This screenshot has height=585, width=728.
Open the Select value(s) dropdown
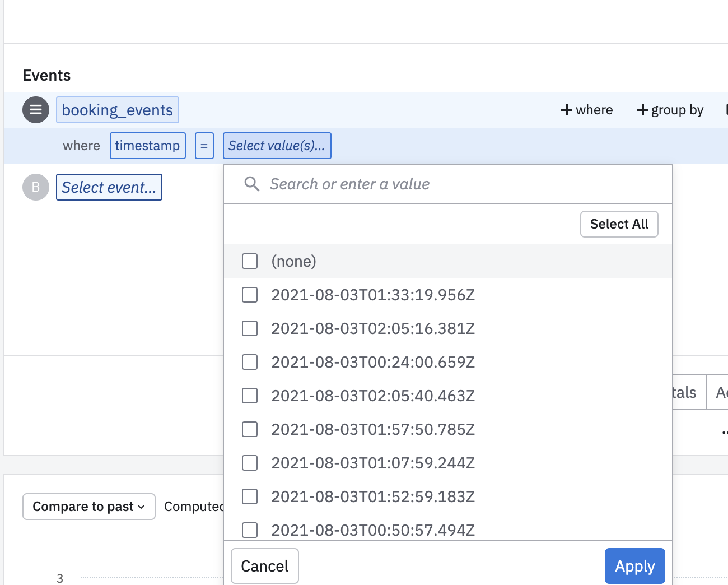pyautogui.click(x=277, y=146)
